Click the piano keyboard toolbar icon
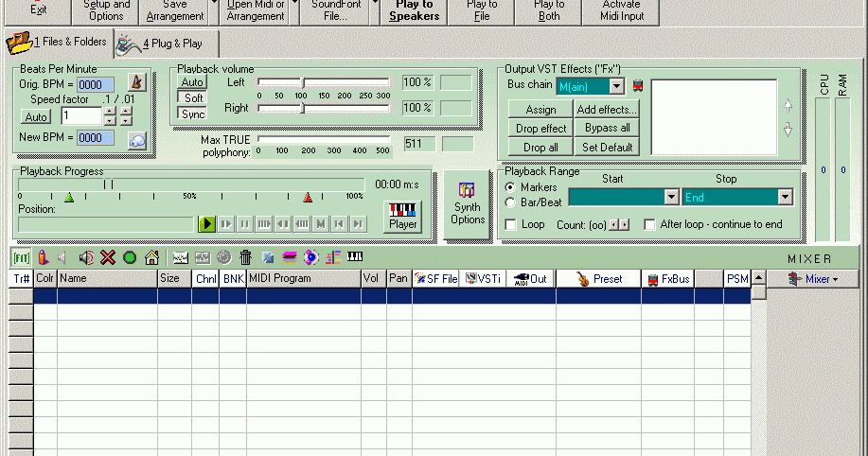 click(x=355, y=256)
